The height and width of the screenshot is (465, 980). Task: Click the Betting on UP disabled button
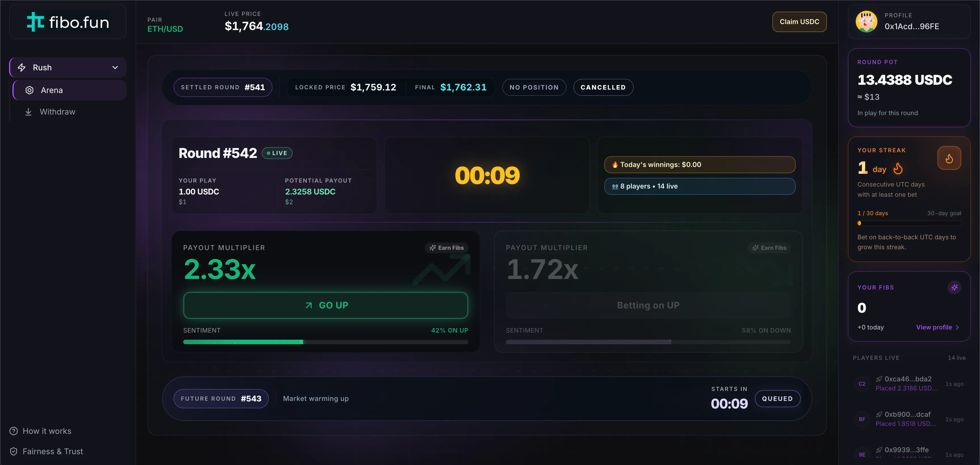pos(648,305)
